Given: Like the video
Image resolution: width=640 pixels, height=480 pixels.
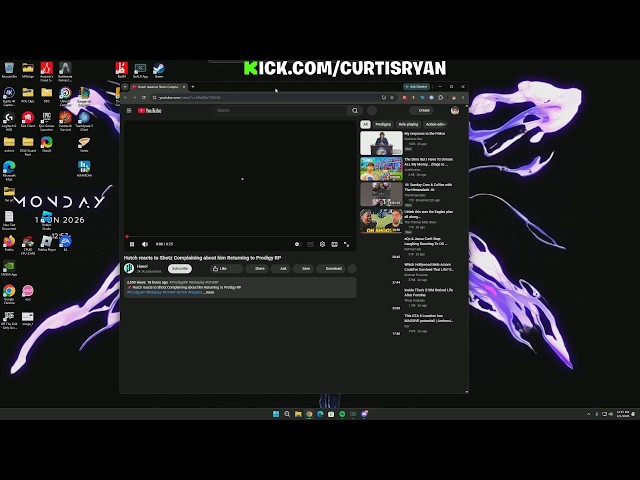Looking at the screenshot, I should click(220, 269).
